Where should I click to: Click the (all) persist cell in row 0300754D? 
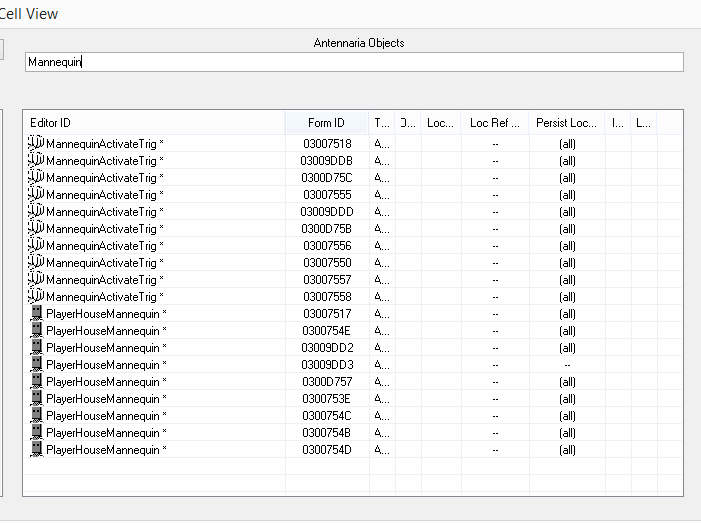(x=567, y=450)
